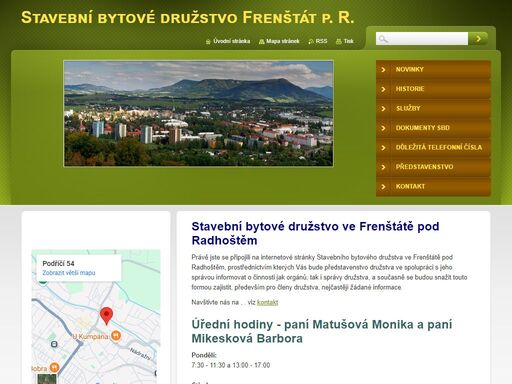Click the printer icon beside Tisk
Image resolution: width=512 pixels, height=384 pixels.
(x=339, y=41)
